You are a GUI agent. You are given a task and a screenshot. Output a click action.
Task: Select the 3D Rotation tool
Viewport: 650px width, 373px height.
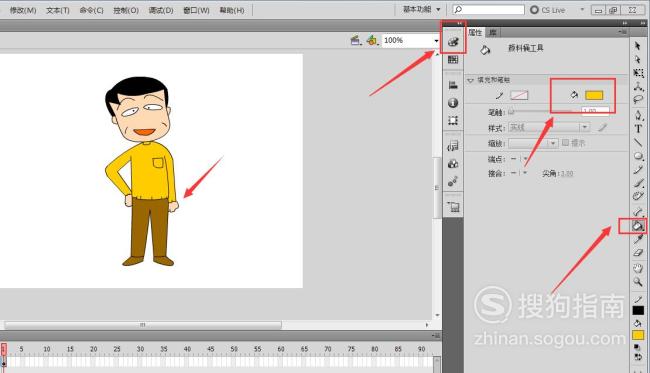tap(638, 86)
